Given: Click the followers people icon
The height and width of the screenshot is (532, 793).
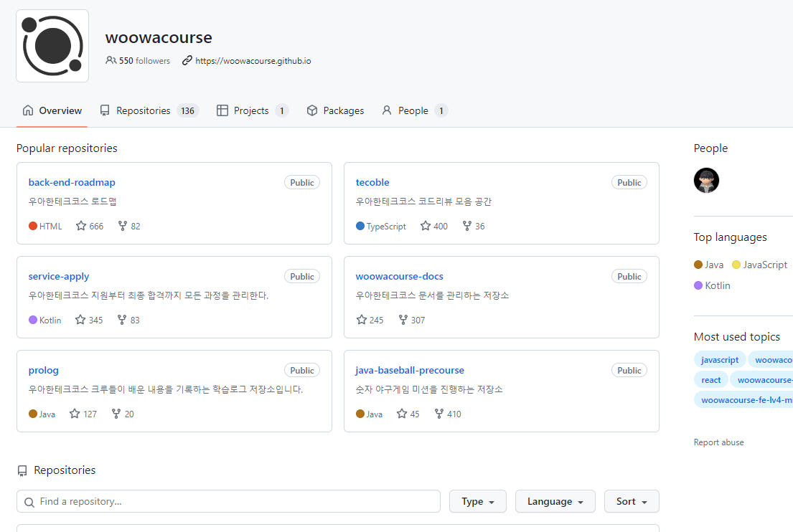Looking at the screenshot, I should click(111, 61).
